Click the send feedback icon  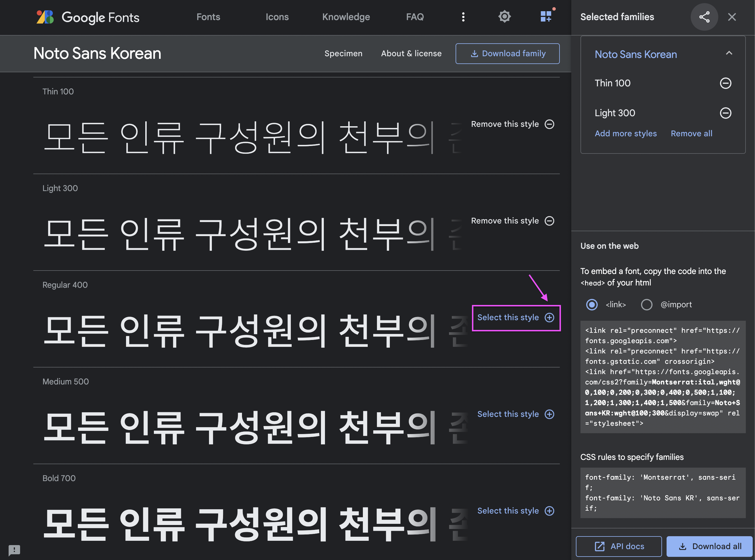coord(14,550)
